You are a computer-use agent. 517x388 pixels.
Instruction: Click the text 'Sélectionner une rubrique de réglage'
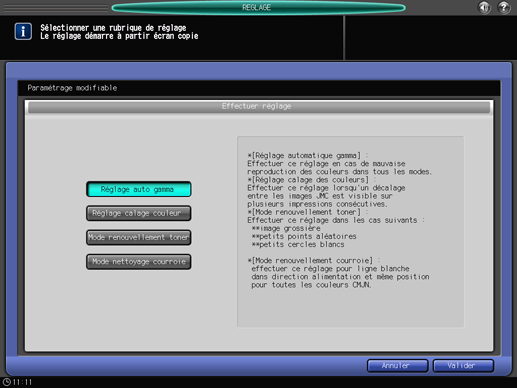[113, 28]
